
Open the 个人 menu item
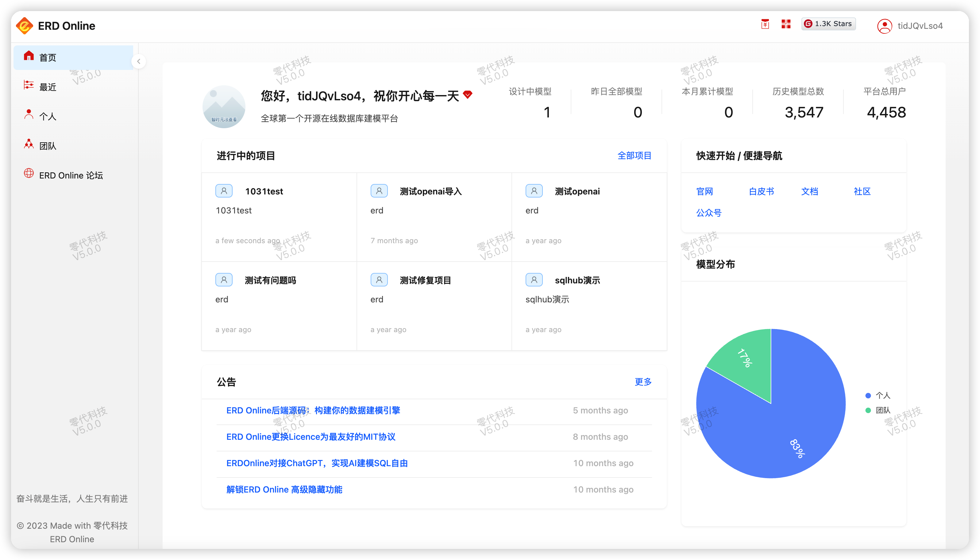74,116
